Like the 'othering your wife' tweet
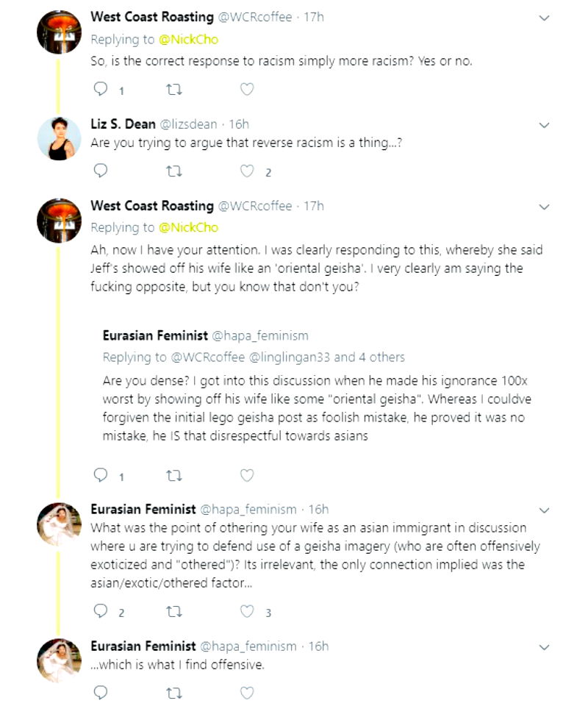Screen dimensions: 588x706 click(248, 611)
